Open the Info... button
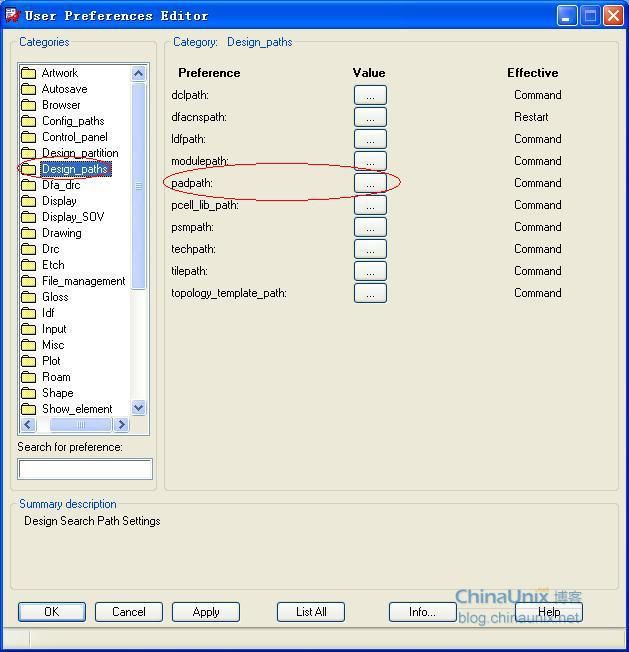The height and width of the screenshot is (652, 629). [422, 612]
